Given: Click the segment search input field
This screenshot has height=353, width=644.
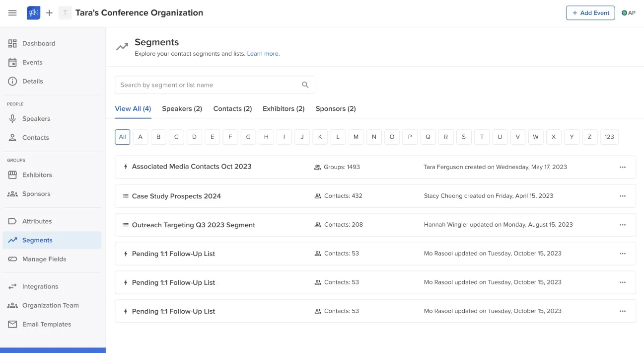Looking at the screenshot, I should tap(215, 85).
